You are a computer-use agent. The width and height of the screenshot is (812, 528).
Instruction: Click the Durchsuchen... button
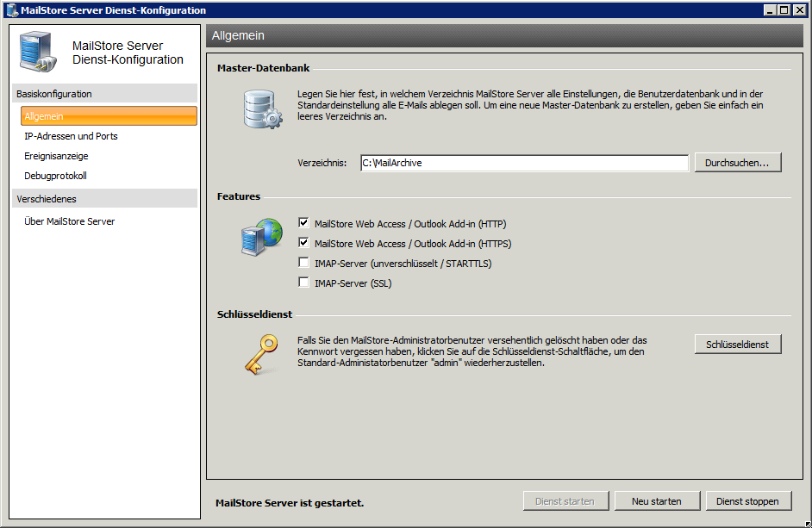coord(737,163)
